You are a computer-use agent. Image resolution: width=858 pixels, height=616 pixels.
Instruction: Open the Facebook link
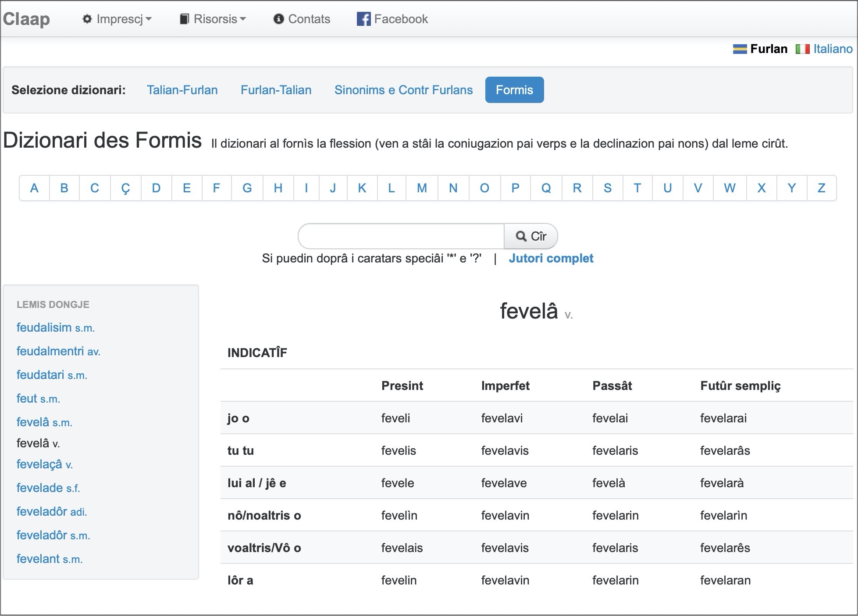point(392,19)
